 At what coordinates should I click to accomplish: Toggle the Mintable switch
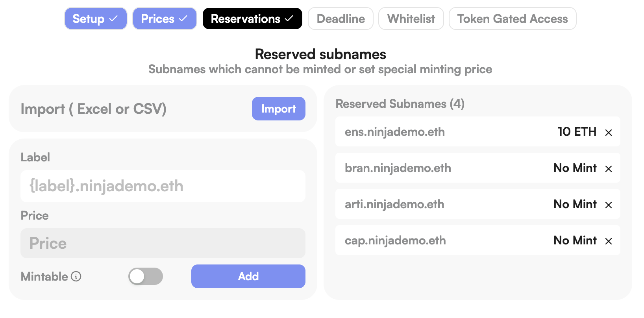[146, 276]
